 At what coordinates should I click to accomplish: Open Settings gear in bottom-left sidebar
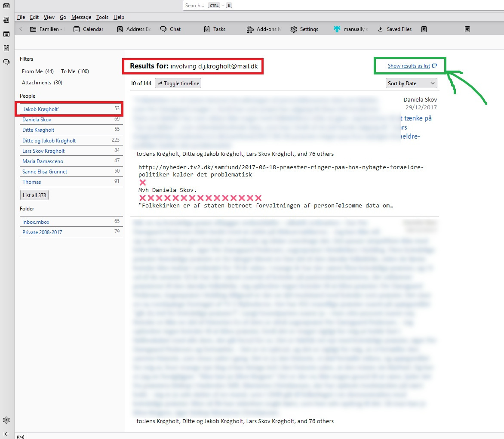6,420
